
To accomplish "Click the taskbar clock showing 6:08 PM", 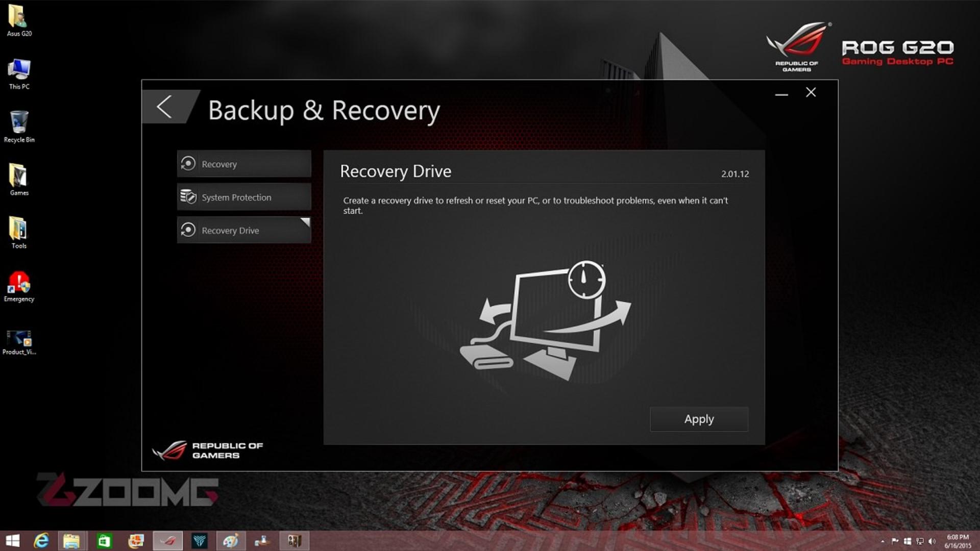I will 958,541.
